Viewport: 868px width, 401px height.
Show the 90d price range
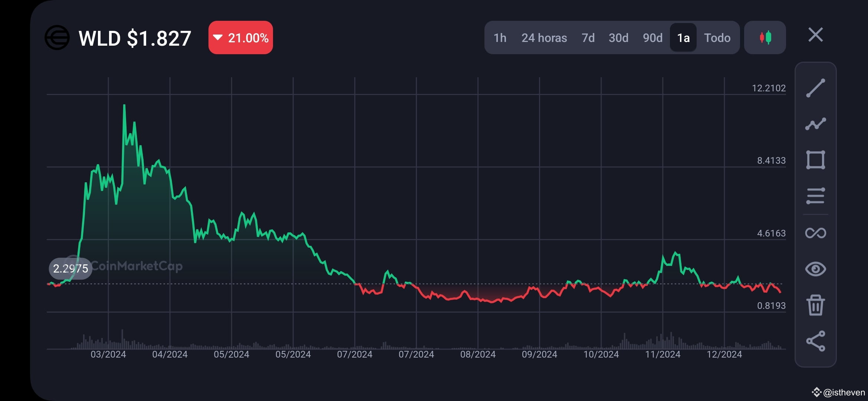point(652,38)
